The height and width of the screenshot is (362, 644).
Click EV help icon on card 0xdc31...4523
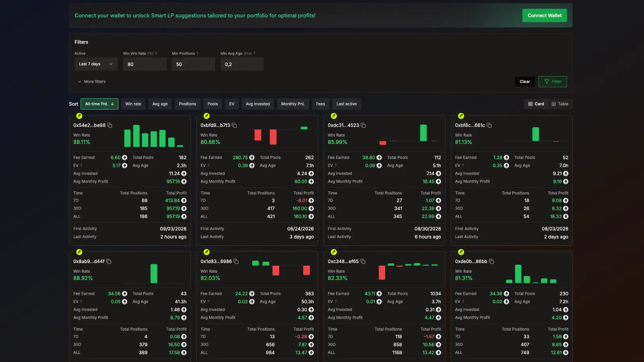(336, 166)
